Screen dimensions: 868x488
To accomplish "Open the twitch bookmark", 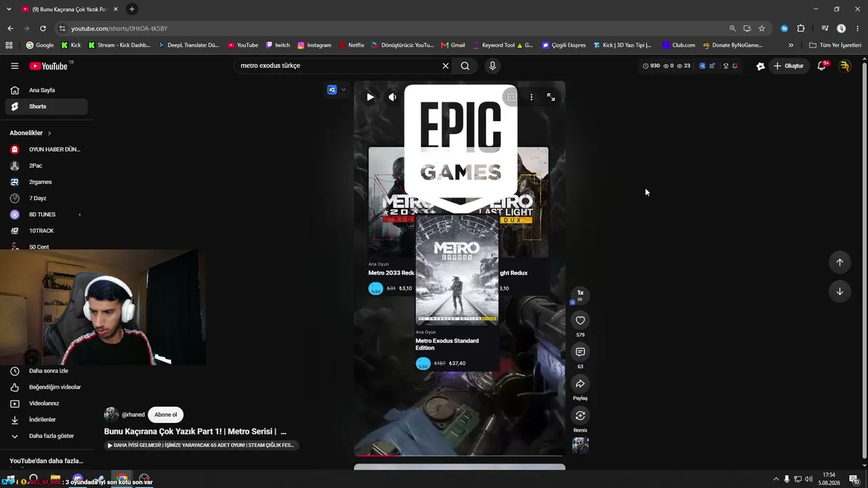I will click(x=278, y=45).
